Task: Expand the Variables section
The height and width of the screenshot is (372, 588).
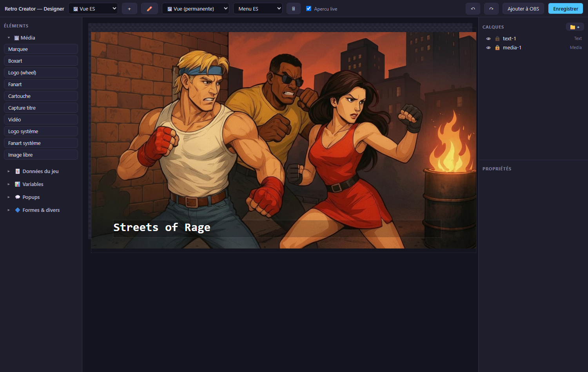Action: 9,184
